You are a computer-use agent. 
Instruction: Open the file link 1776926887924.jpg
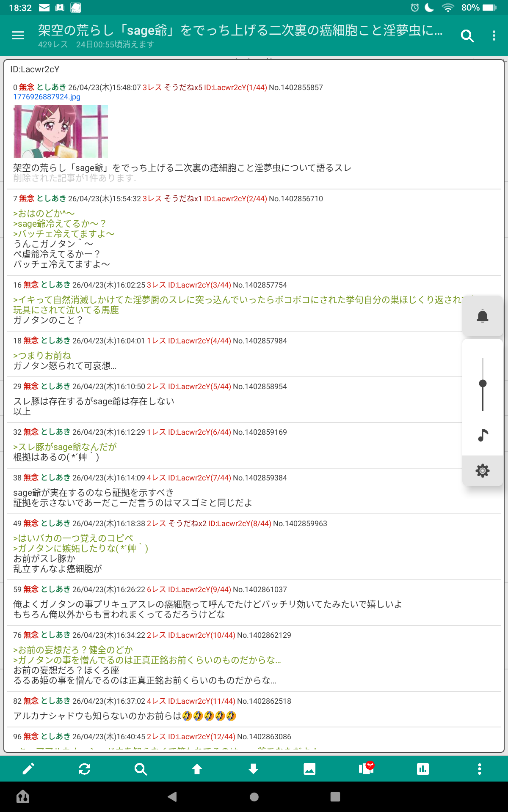47,97
